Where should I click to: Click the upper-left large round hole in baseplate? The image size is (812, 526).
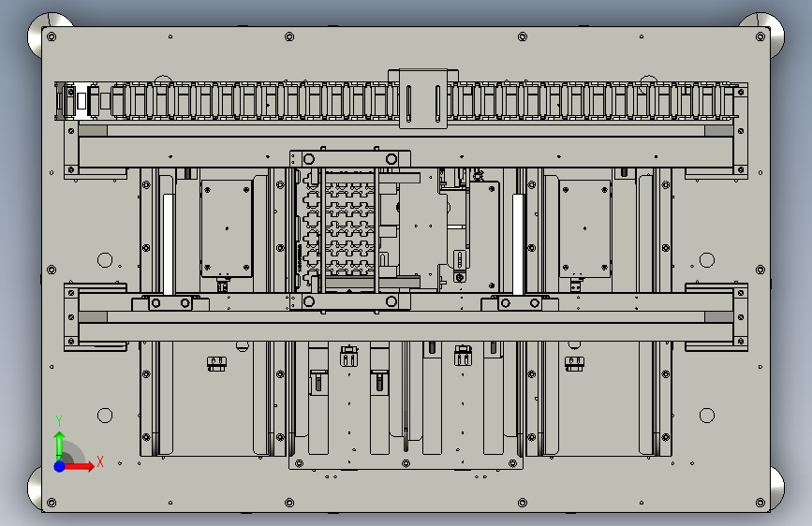(x=105, y=260)
